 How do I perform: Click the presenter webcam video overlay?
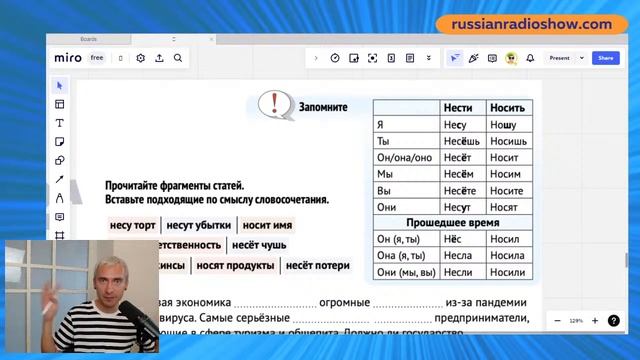pyautogui.click(x=82, y=296)
